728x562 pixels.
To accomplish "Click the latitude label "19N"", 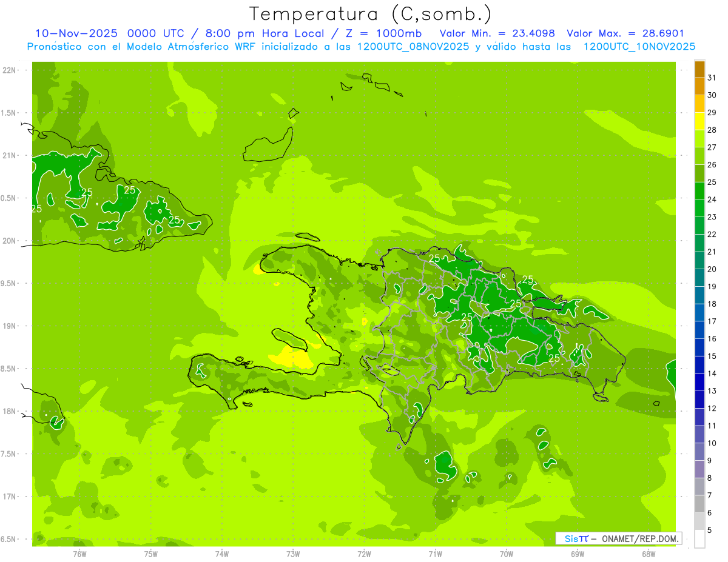I will click(9, 326).
